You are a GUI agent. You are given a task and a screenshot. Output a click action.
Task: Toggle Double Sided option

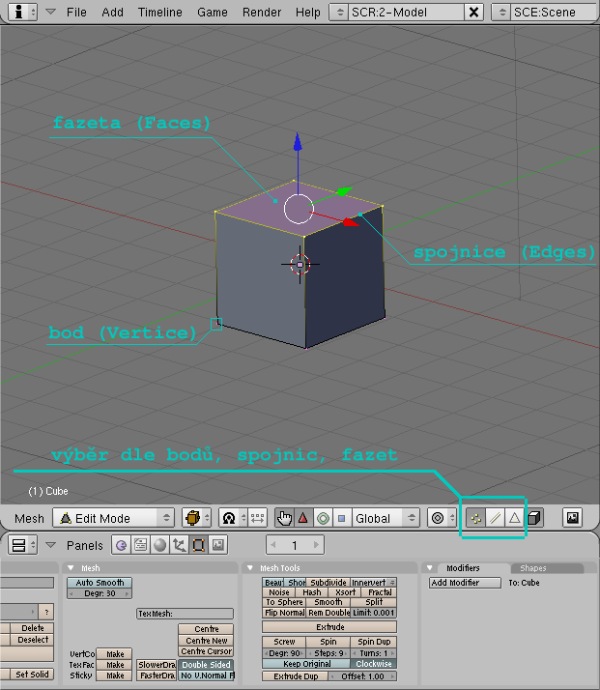click(206, 665)
